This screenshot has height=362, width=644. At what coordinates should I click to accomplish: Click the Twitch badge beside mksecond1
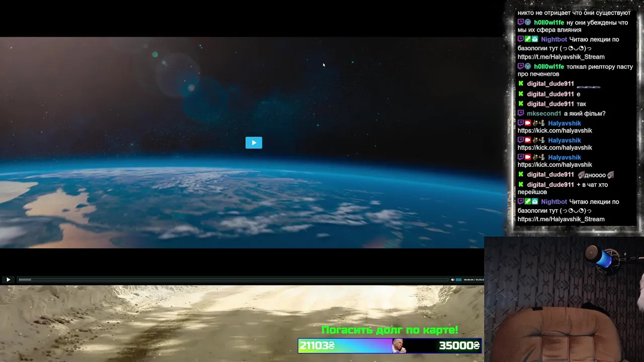coord(521,114)
